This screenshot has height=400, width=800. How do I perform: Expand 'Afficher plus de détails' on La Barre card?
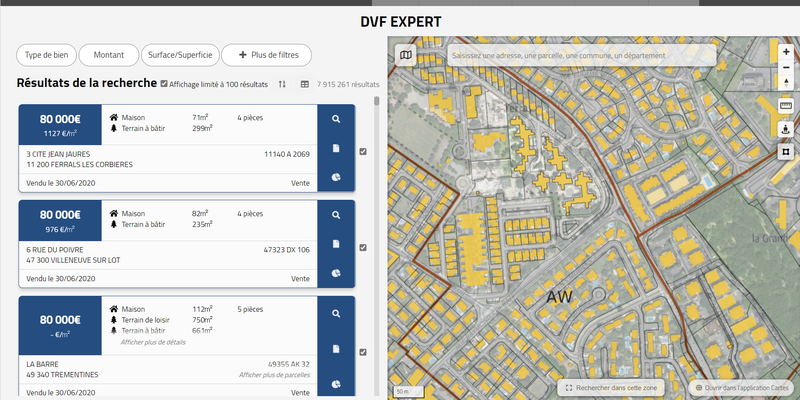click(x=153, y=342)
